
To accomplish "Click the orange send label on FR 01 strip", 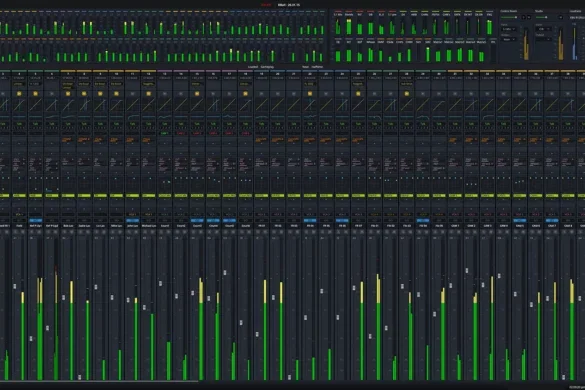I will pyautogui.click(x=261, y=140).
